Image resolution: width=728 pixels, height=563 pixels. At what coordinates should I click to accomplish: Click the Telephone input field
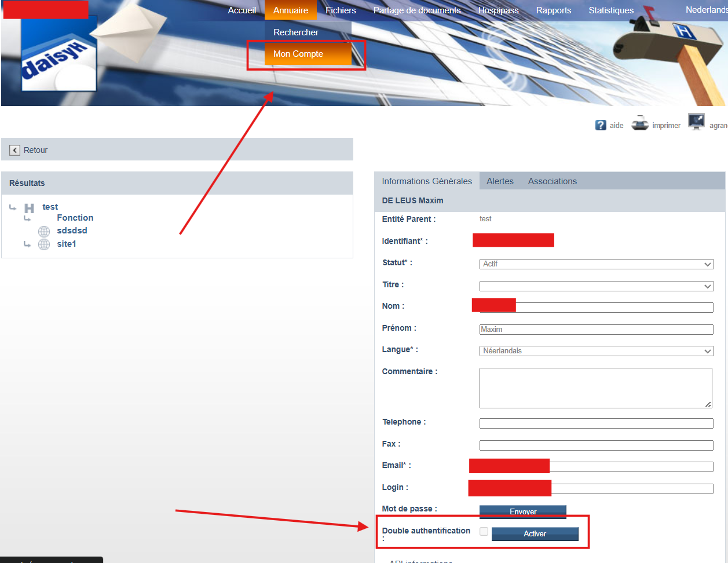[597, 423]
